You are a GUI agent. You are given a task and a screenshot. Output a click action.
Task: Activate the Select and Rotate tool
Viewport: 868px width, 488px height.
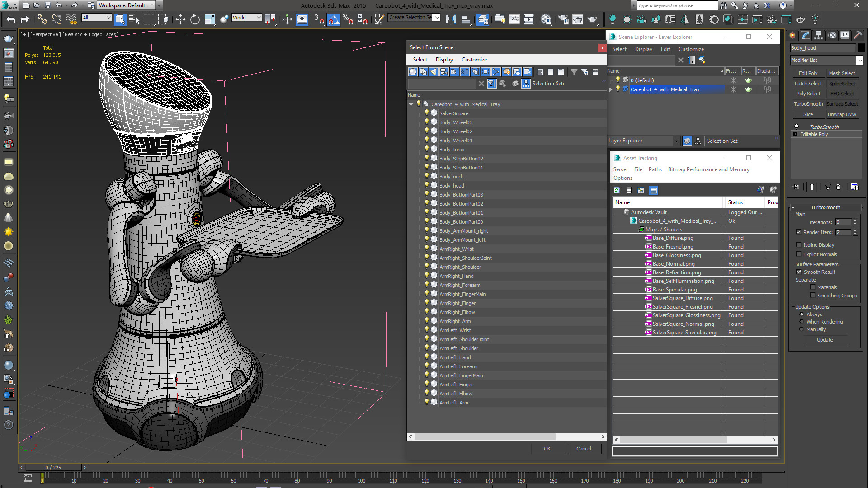coord(195,19)
